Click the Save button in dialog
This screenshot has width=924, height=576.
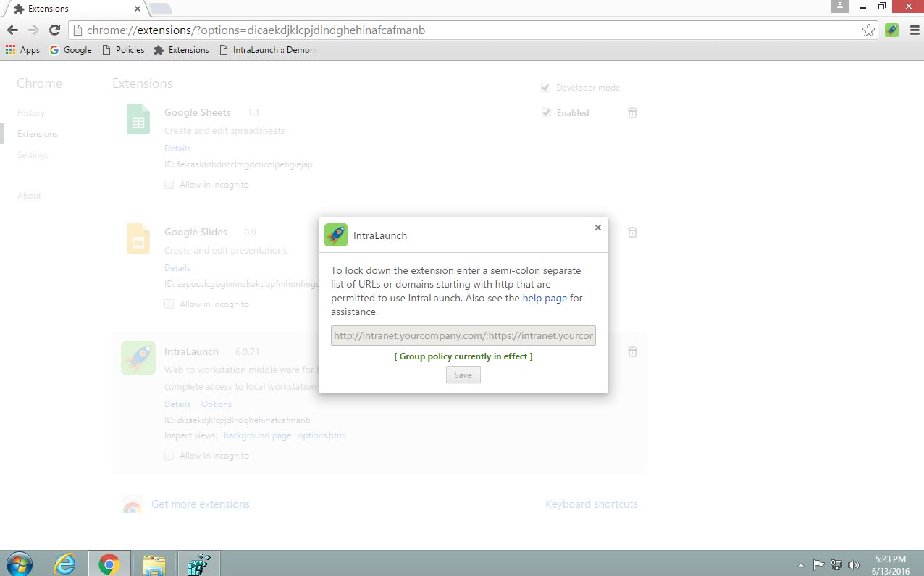tap(463, 375)
